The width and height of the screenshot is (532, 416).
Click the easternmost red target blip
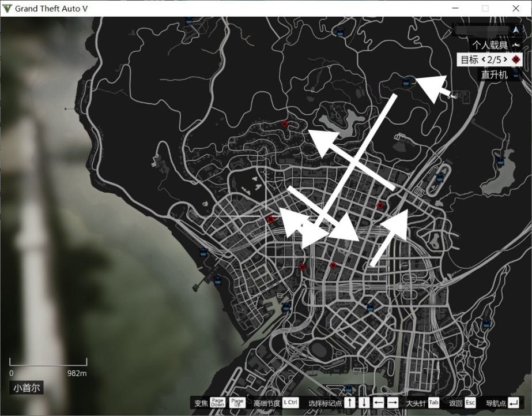click(380, 205)
